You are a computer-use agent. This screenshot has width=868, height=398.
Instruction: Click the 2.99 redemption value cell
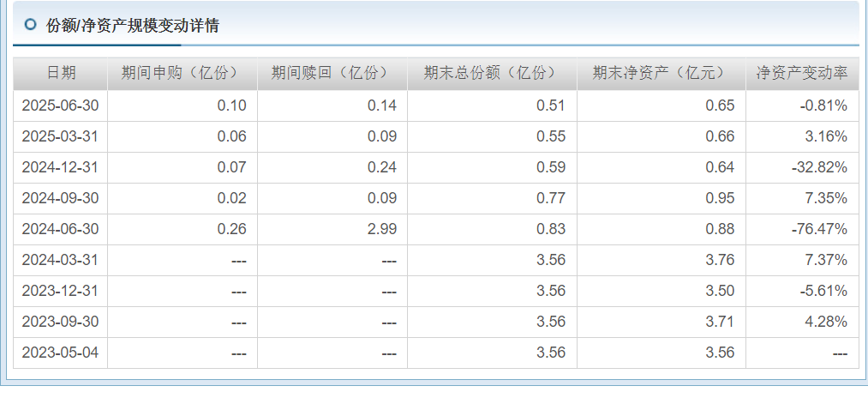pyautogui.click(x=332, y=230)
